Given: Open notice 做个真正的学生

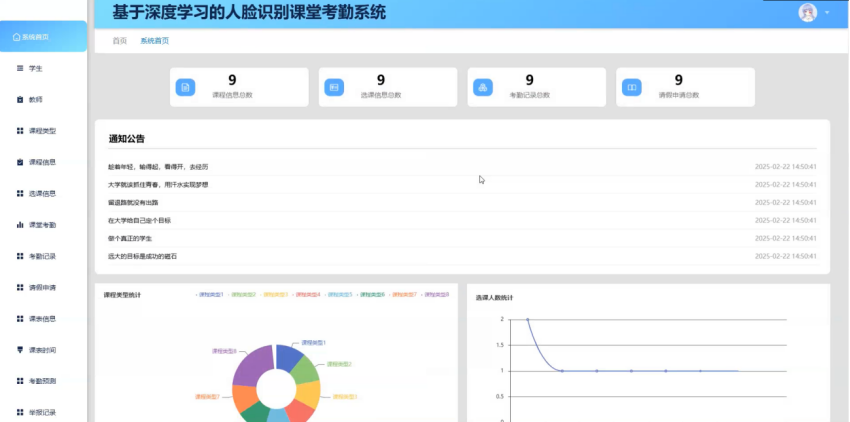Looking at the screenshot, I should 130,238.
